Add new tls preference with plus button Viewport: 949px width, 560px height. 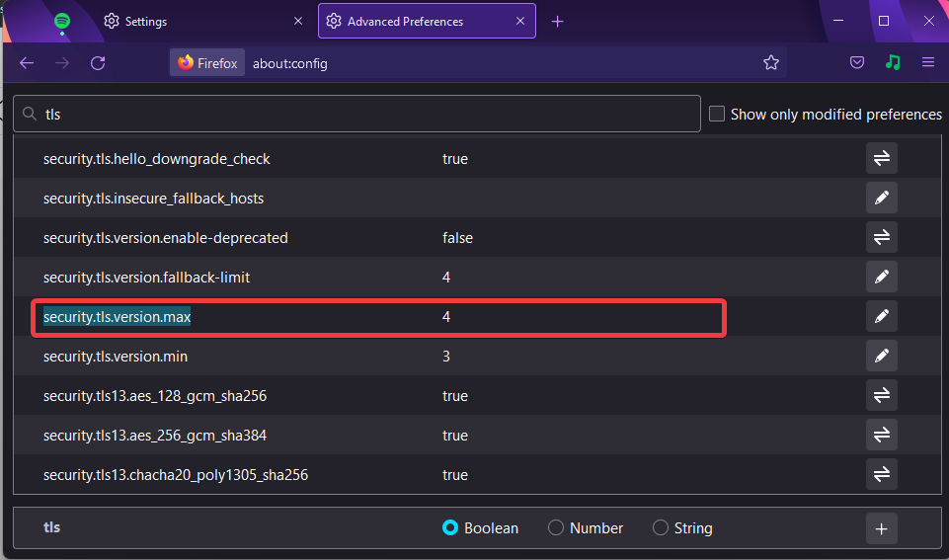(x=881, y=528)
